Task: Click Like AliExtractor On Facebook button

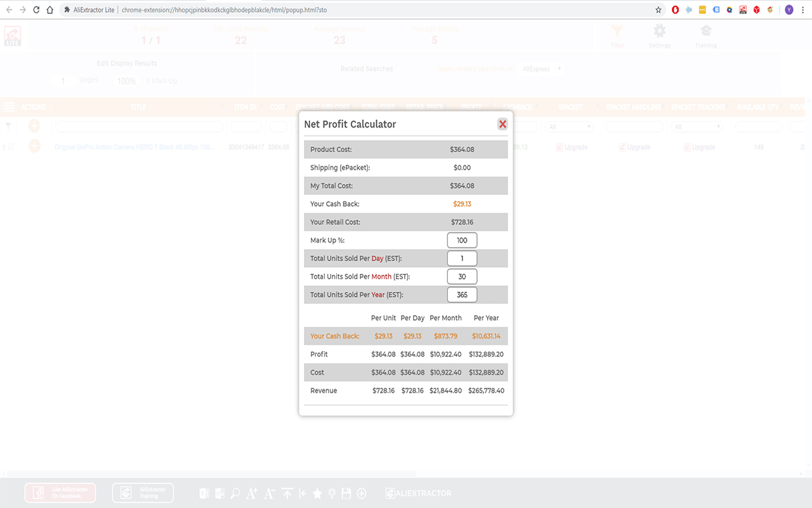Action: pos(60,493)
